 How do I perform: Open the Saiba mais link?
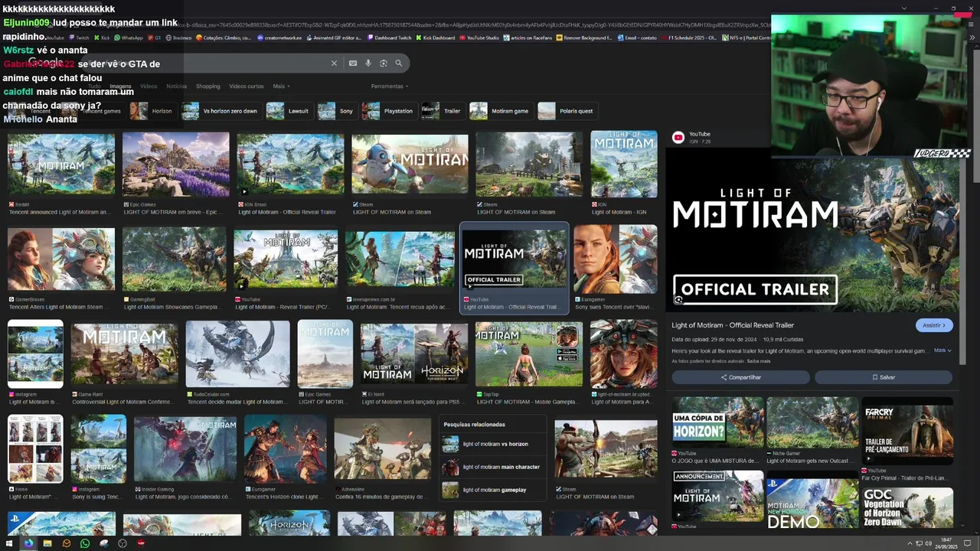759,361
